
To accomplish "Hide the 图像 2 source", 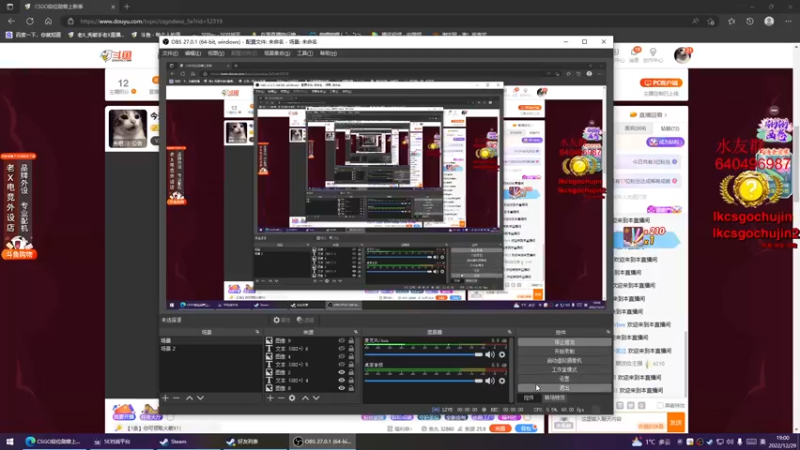I will click(341, 372).
